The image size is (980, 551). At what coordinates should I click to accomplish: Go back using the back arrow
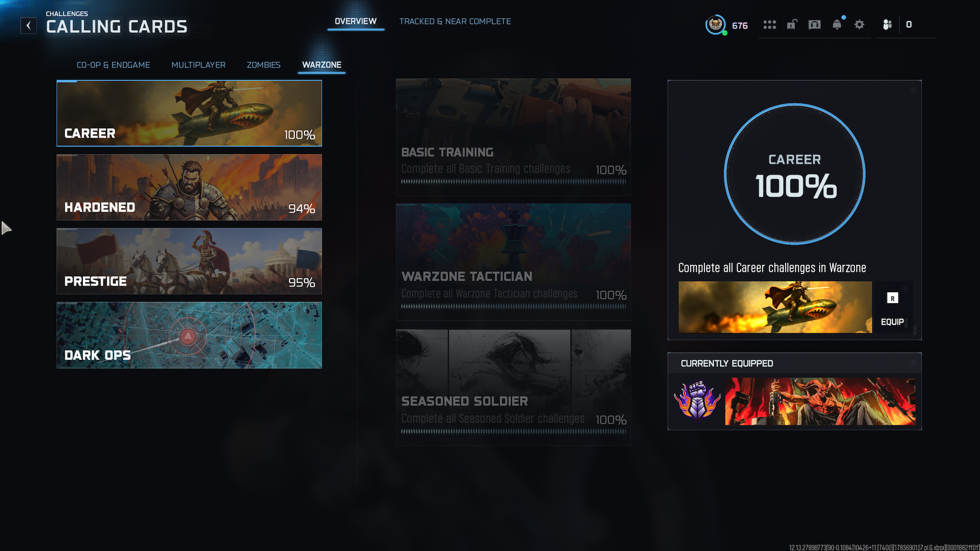pyautogui.click(x=29, y=26)
